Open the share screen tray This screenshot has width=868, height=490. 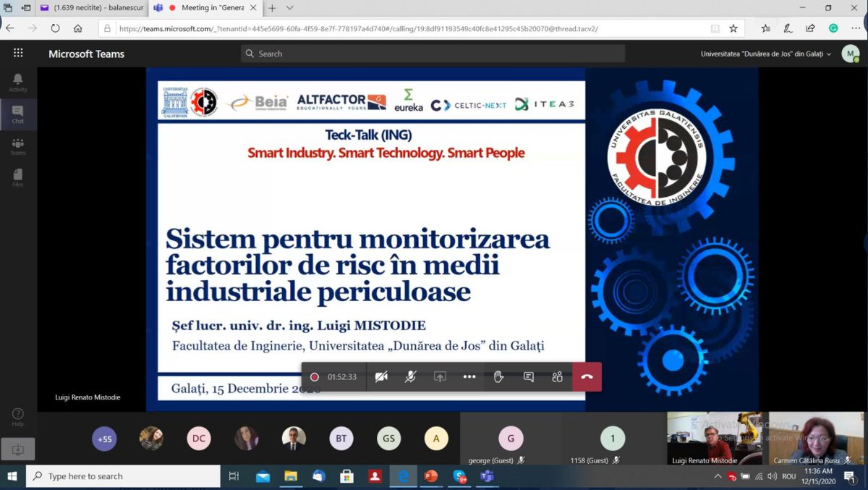click(440, 376)
